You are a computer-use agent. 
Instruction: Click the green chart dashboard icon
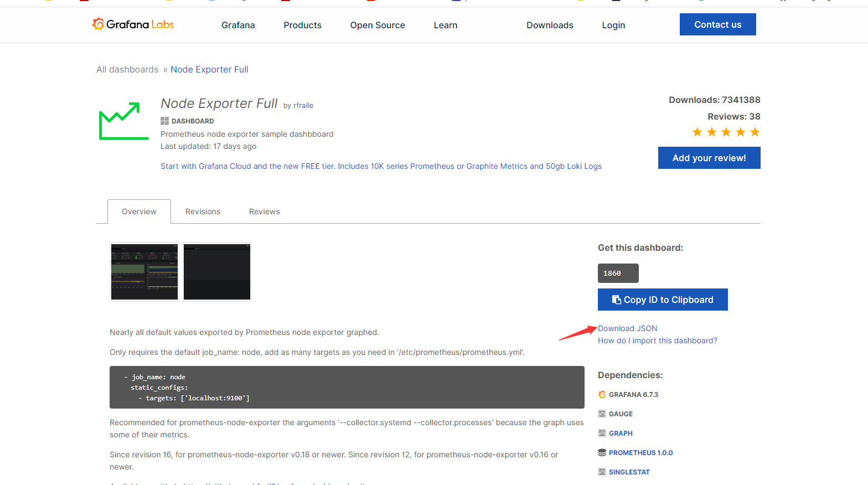123,121
